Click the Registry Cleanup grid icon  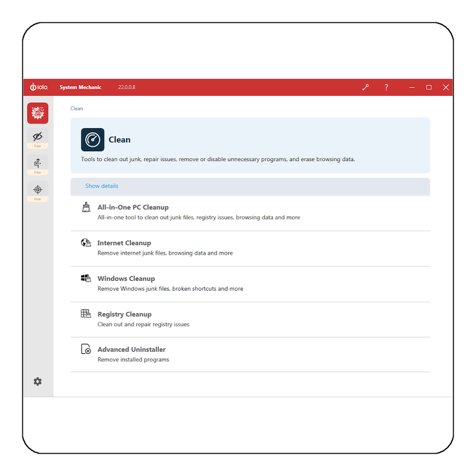[86, 313]
